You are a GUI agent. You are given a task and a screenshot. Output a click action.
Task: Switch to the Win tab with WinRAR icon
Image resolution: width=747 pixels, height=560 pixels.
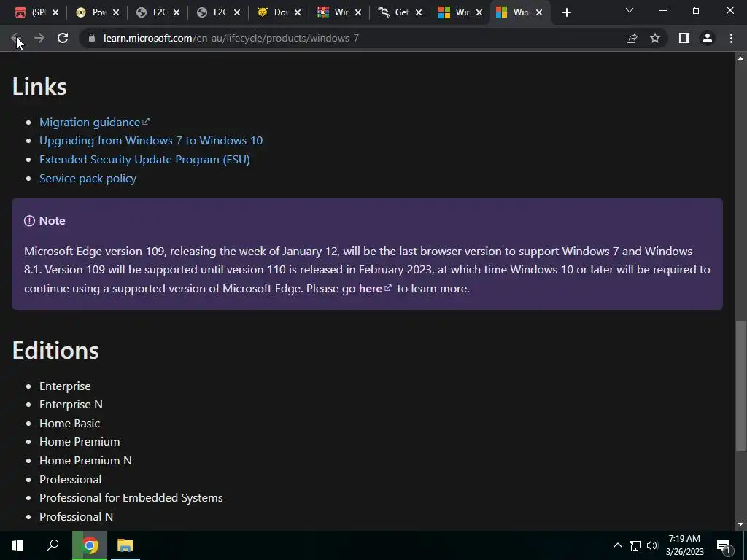(333, 12)
